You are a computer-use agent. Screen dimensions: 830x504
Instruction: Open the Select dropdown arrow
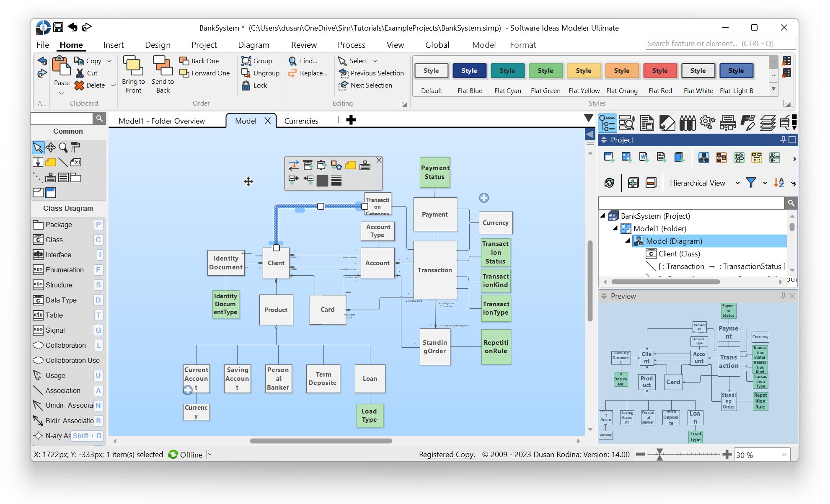coord(375,61)
